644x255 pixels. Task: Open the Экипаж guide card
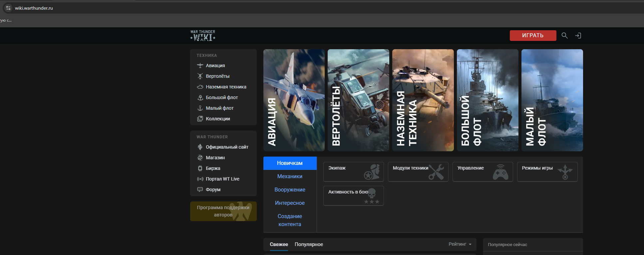click(353, 172)
